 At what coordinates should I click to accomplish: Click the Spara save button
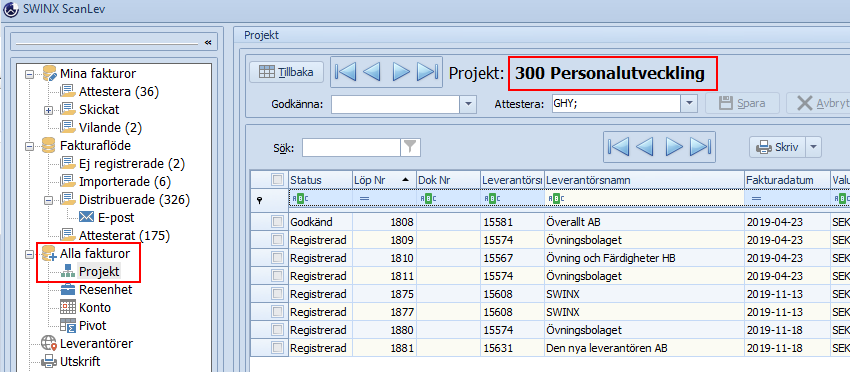tap(742, 103)
